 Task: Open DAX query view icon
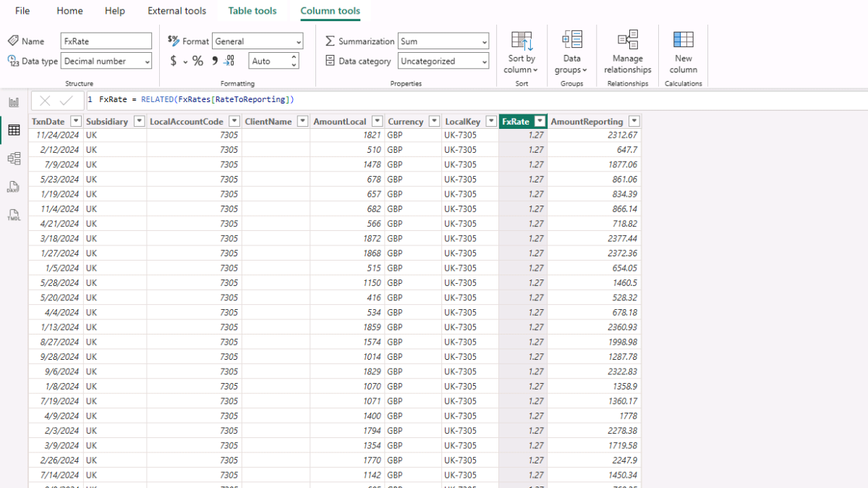(x=13, y=187)
